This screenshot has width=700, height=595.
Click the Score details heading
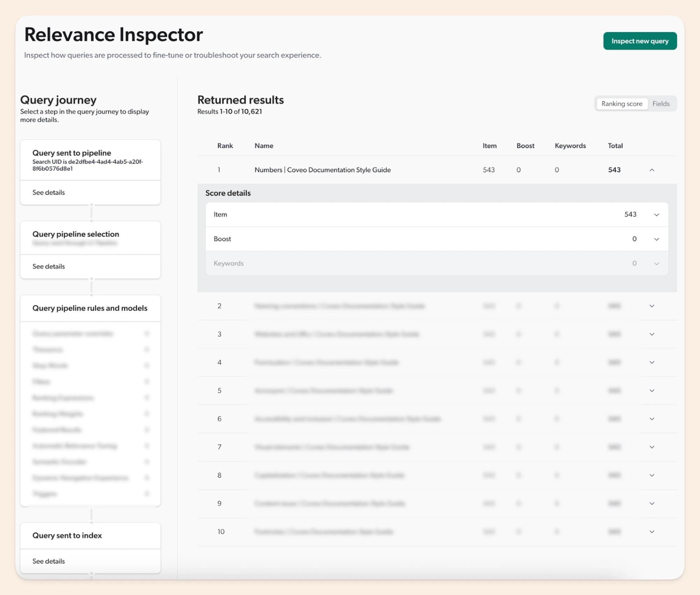click(x=228, y=193)
